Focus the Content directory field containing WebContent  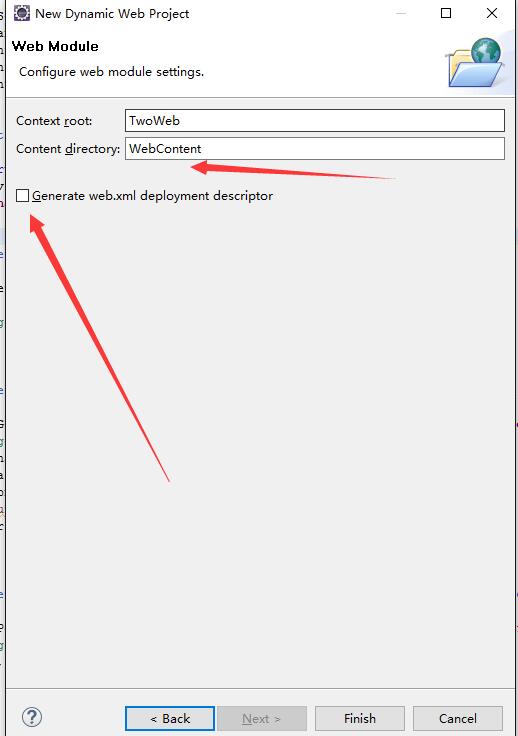tap(315, 148)
